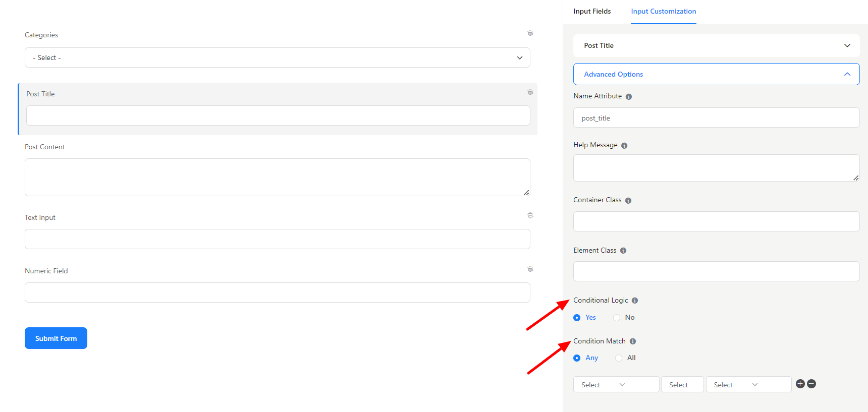The height and width of the screenshot is (412, 868).
Task: Click info icon next to Conditional Logic
Action: pyautogui.click(x=635, y=301)
